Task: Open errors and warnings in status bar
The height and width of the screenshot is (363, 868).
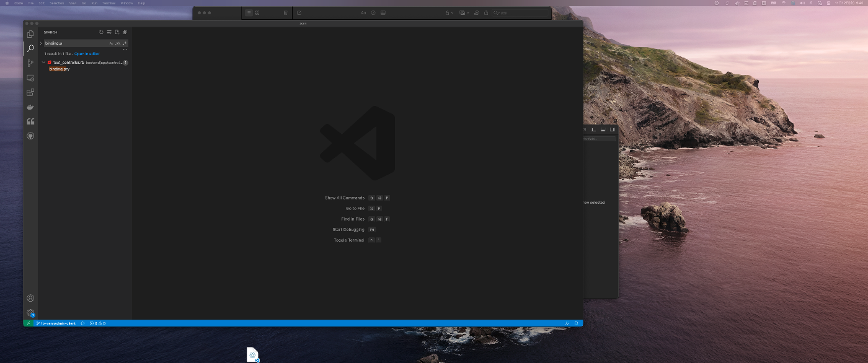Action: (x=97, y=323)
